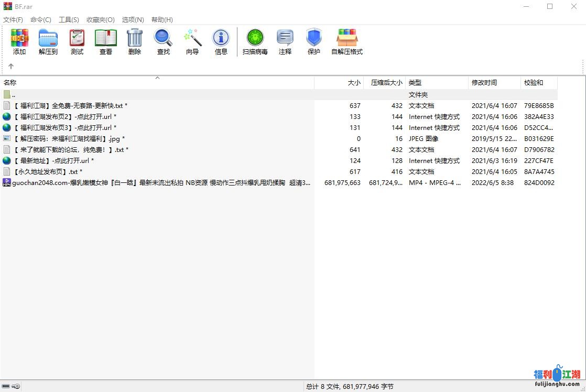Select the 永久地址发布页 .txt file
Image resolution: width=586 pixels, height=392 pixels.
(x=47, y=172)
